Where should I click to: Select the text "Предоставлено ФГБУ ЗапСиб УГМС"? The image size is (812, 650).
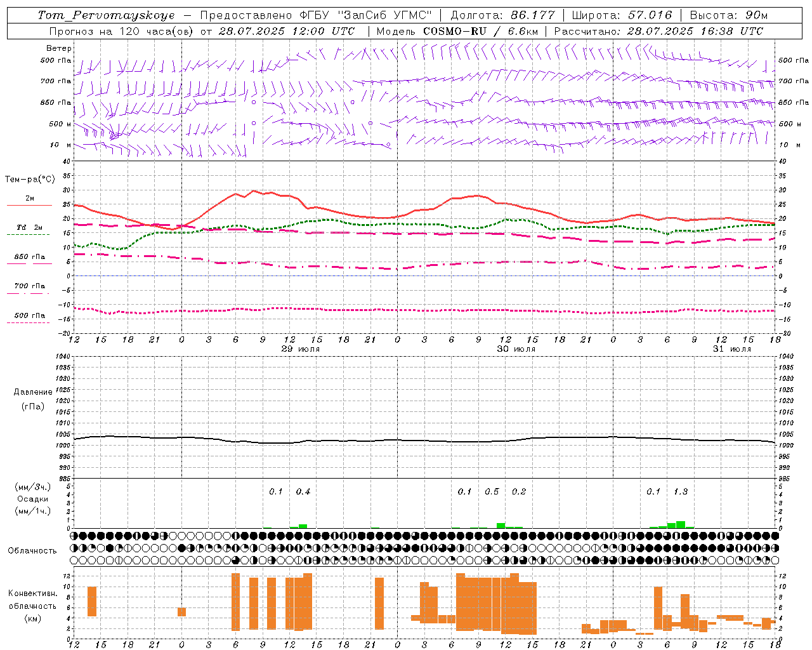pyautogui.click(x=316, y=15)
